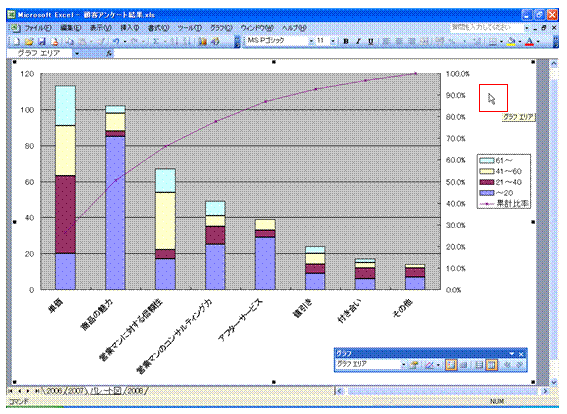Select the パレート図 sheet tab

(105, 391)
